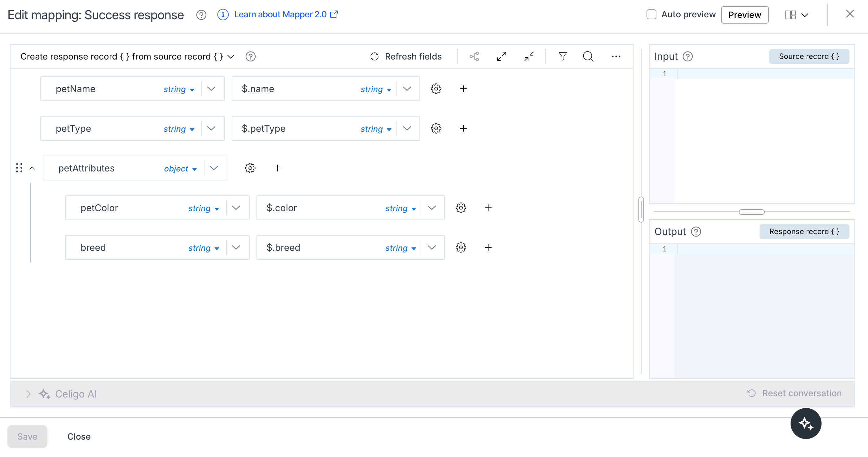Open mapping search

click(x=588, y=56)
